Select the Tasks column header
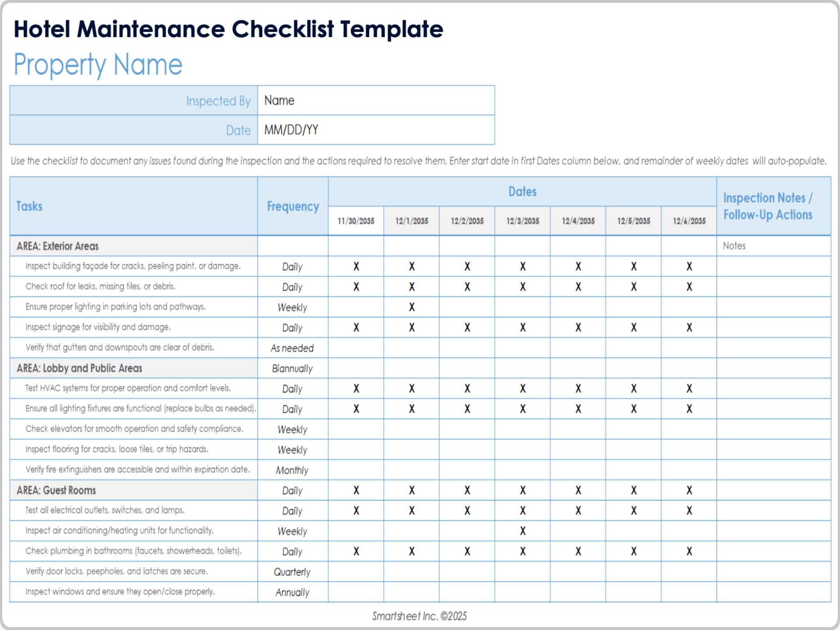840x630 pixels. [29, 206]
